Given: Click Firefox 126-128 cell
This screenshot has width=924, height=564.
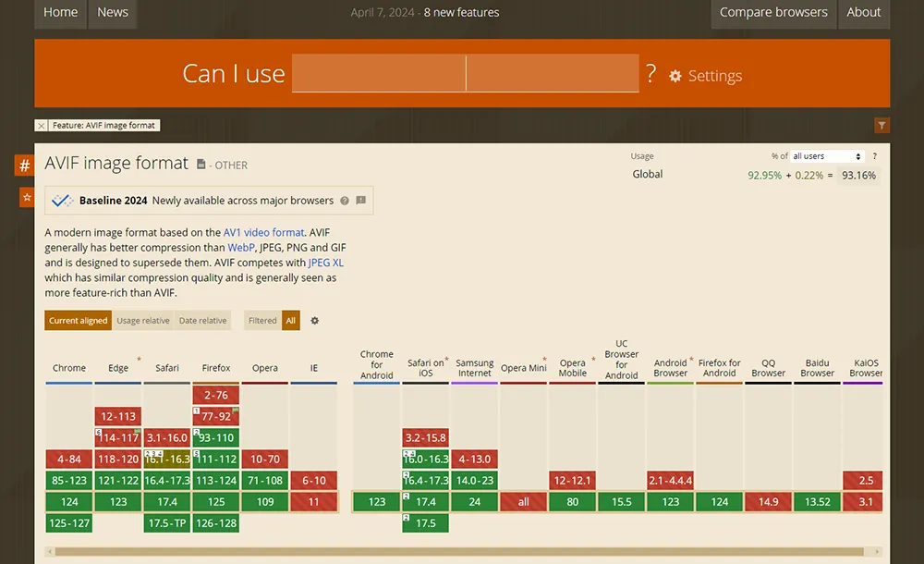Looking at the screenshot, I should 215,523.
